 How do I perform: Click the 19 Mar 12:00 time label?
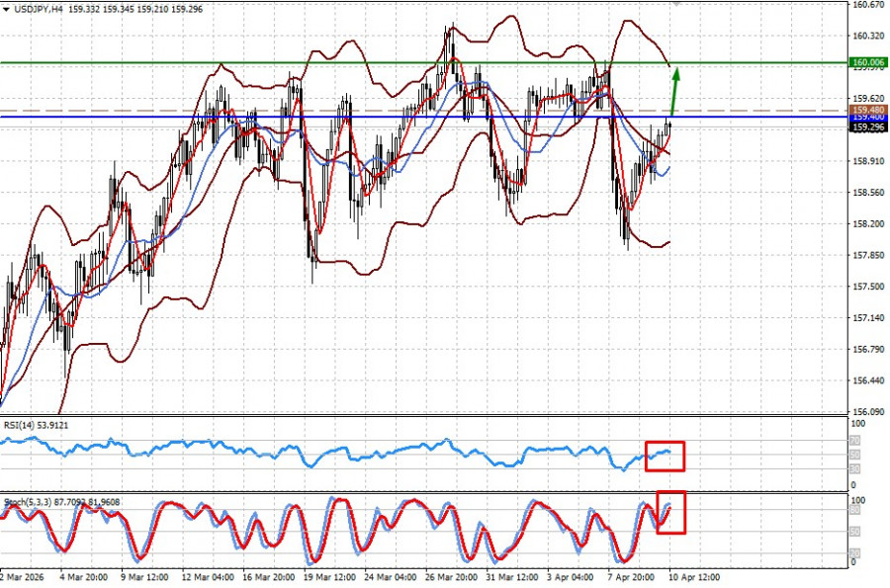[329, 577]
